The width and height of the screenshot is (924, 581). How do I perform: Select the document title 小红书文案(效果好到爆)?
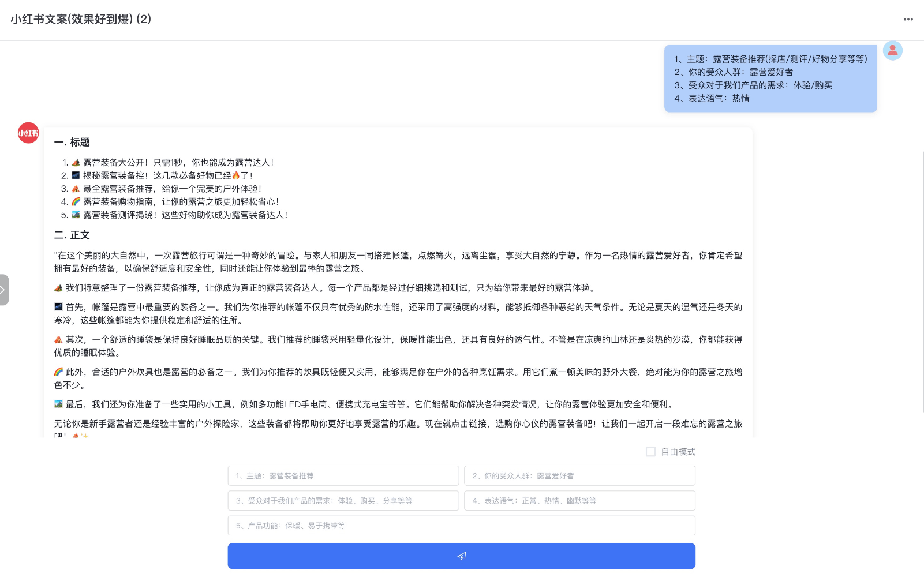[x=81, y=19]
